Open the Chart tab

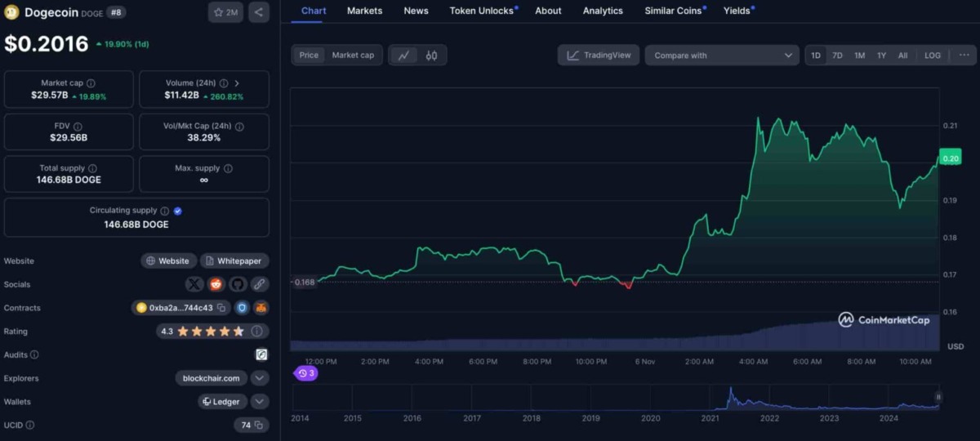tap(314, 11)
